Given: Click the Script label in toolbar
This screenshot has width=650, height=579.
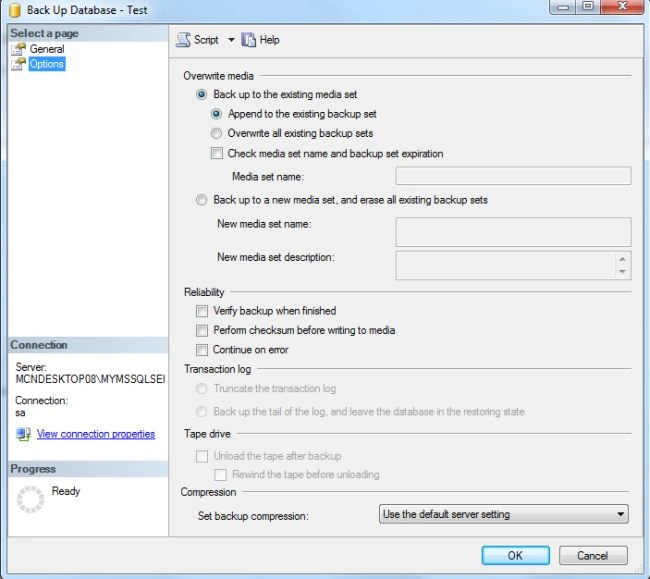Looking at the screenshot, I should pyautogui.click(x=206, y=40).
